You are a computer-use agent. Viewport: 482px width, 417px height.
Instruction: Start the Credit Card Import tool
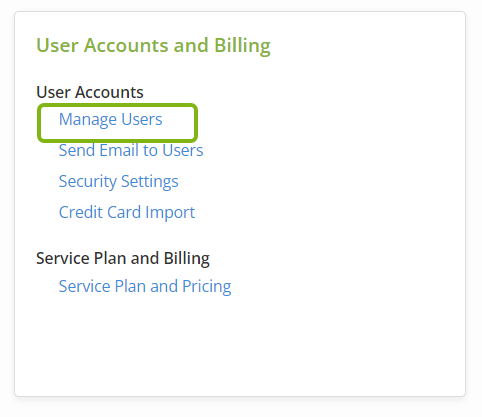127,213
